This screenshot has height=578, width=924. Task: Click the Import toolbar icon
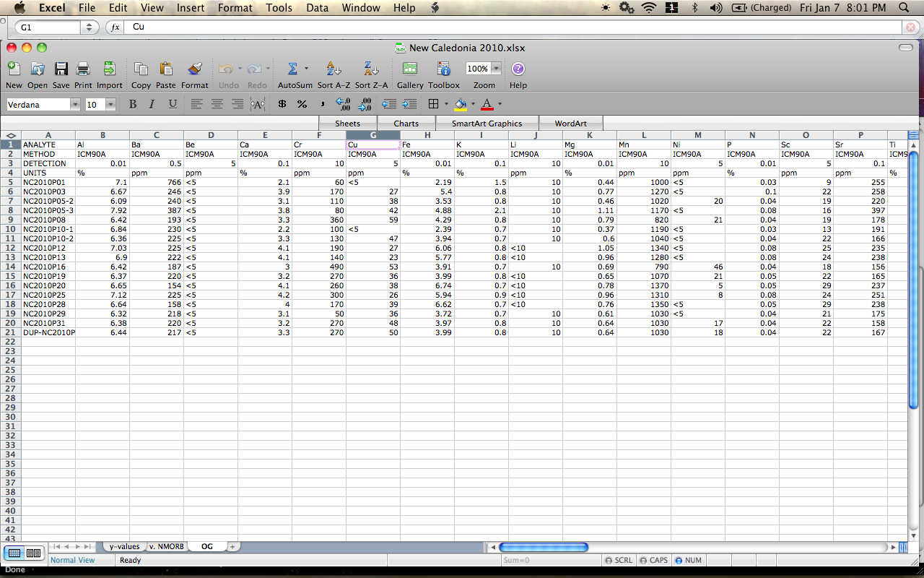(109, 69)
